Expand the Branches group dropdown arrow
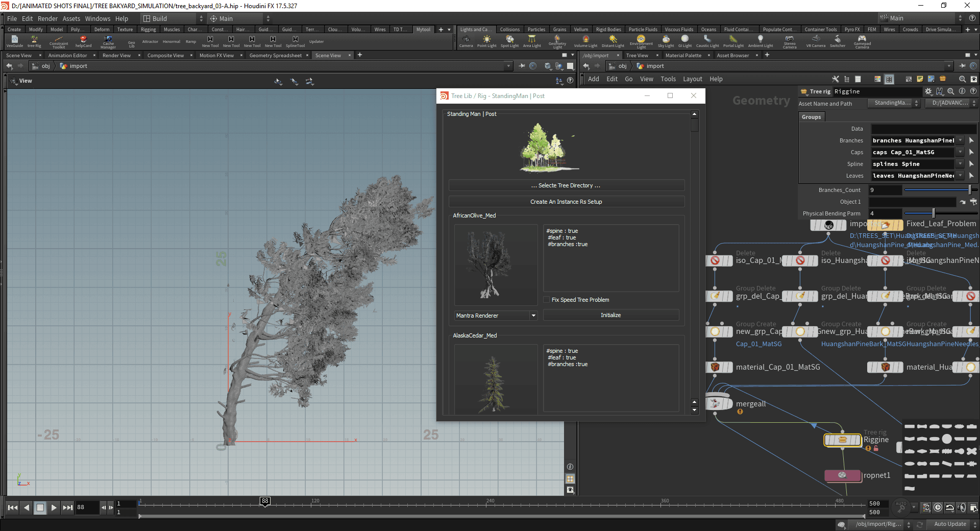Image resolution: width=980 pixels, height=531 pixels. [960, 140]
